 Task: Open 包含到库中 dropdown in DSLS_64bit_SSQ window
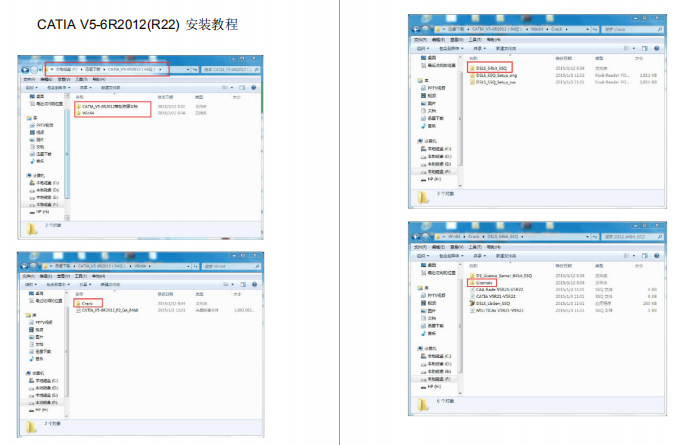pyautogui.click(x=451, y=256)
